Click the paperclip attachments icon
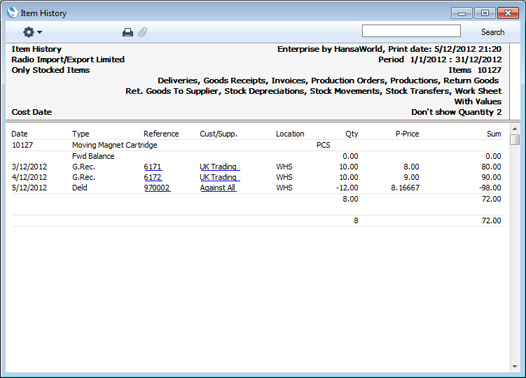526x378 pixels. coord(143,32)
